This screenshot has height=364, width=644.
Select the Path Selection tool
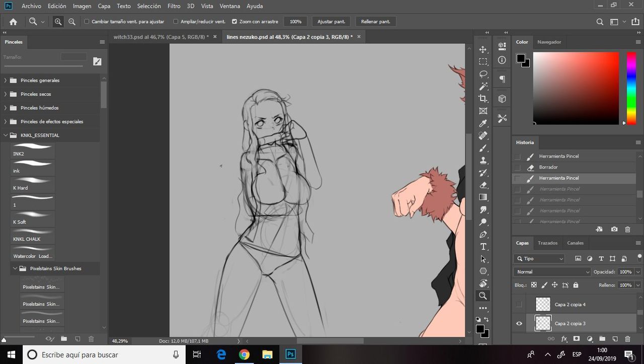coord(483,259)
